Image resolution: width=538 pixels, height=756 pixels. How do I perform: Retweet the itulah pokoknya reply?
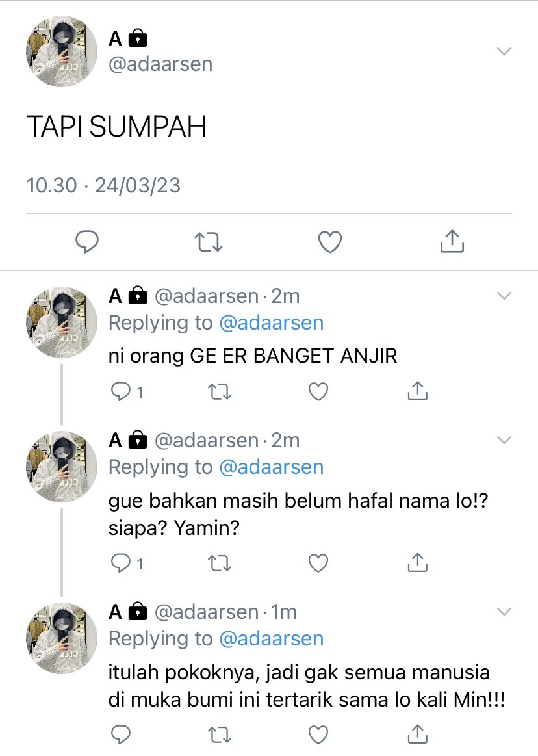(220, 735)
